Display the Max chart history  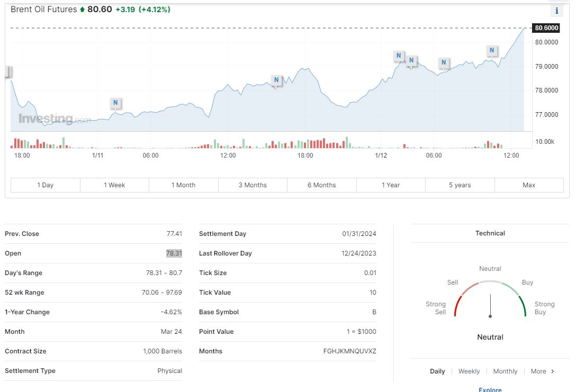529,185
